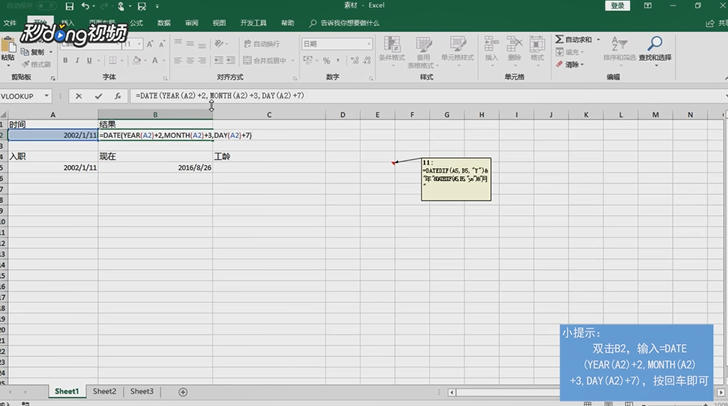
Task: Open the font size dropdown arrow
Action: [x=139, y=44]
